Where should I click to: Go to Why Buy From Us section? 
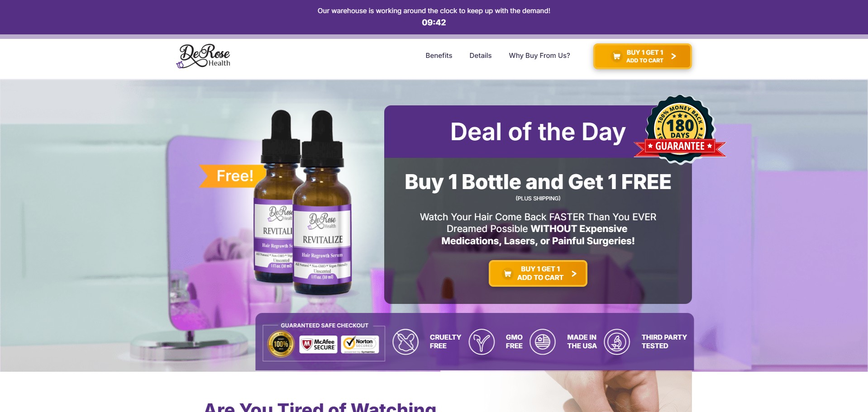(539, 56)
